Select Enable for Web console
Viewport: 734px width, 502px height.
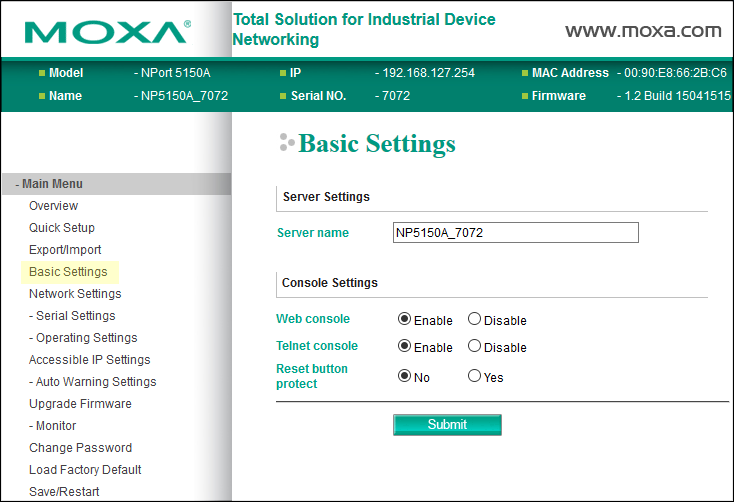point(405,320)
